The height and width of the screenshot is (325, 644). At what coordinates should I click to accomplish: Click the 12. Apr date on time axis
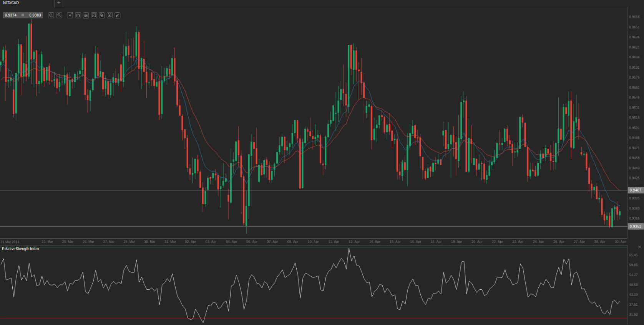(x=354, y=242)
